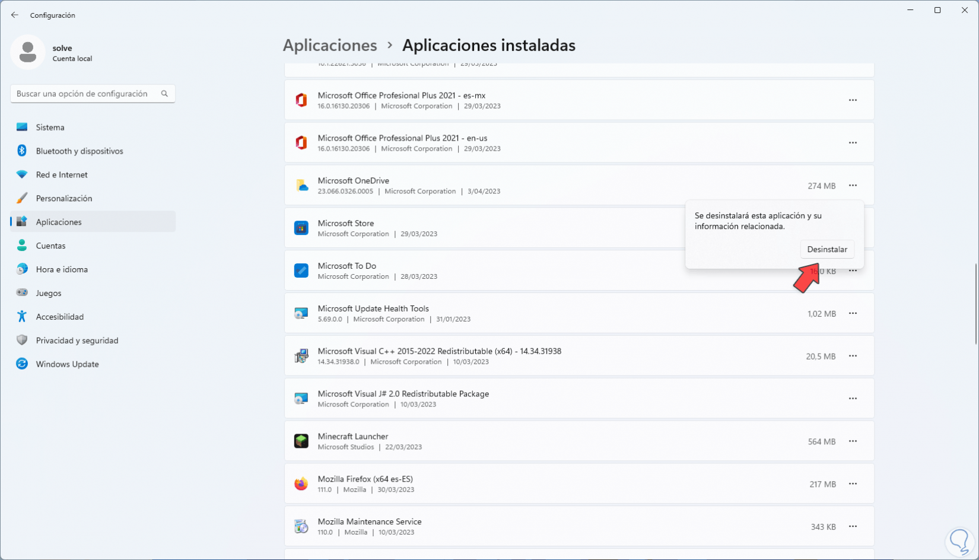This screenshot has height=560, width=979.
Task: Open more options for Mozilla Firefox
Action: click(853, 484)
